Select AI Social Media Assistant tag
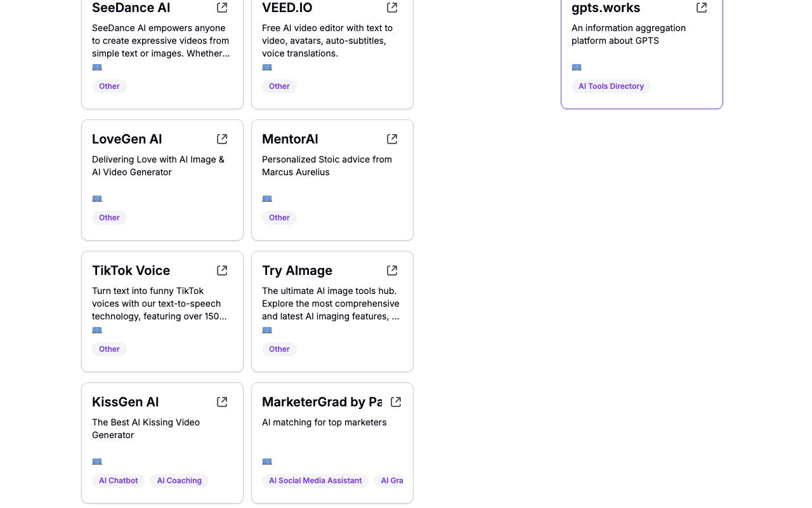Viewport: 812px width, 508px height. point(315,481)
